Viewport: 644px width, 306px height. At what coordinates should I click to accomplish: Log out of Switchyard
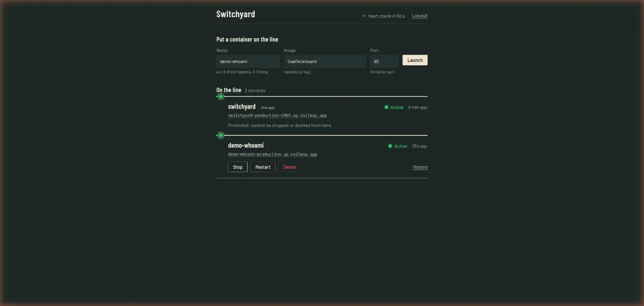click(420, 16)
